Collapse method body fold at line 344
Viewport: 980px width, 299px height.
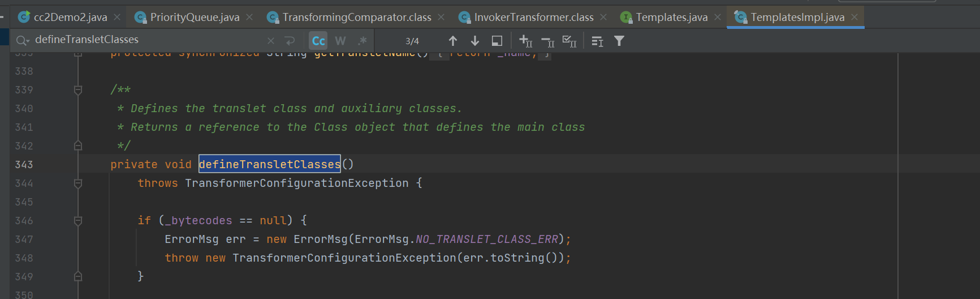[78, 183]
